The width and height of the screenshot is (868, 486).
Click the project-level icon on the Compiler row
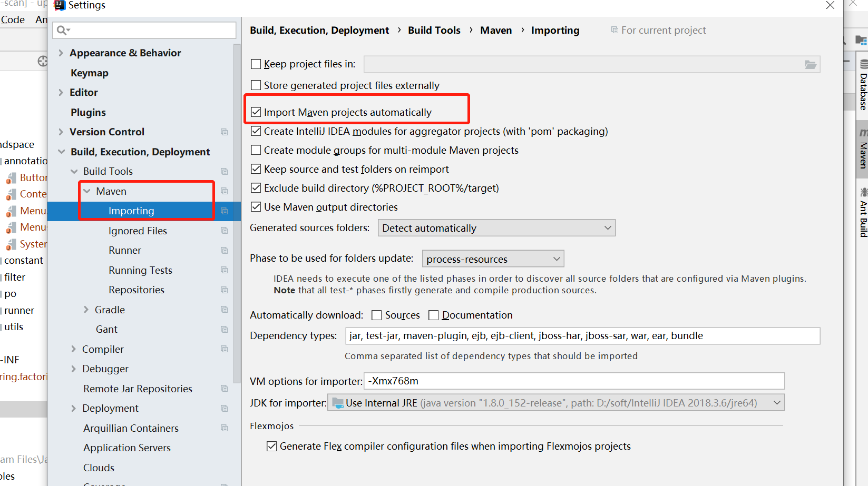pos(224,349)
